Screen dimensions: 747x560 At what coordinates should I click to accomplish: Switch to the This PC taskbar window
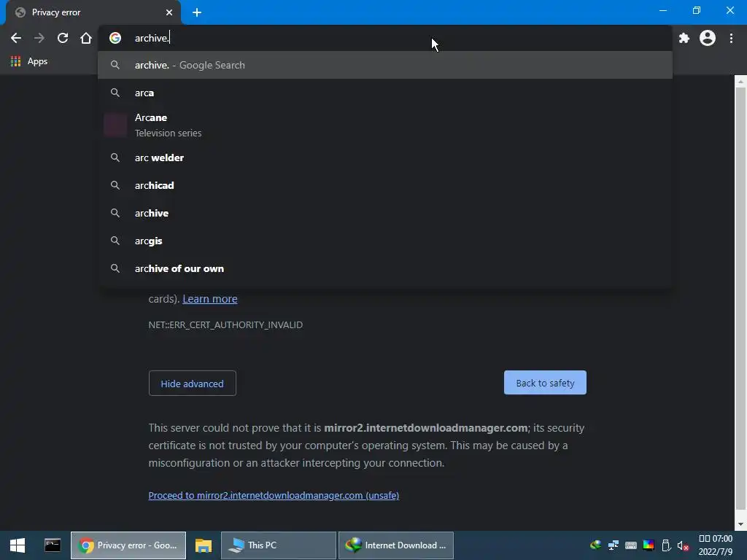click(278, 545)
